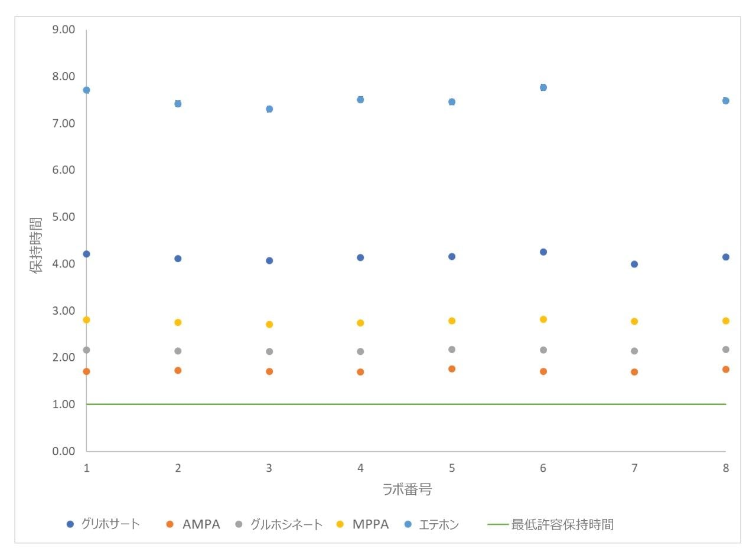The height and width of the screenshot is (558, 756).
Task: Click the 9.00 label on vertical axis
Action: tap(63, 30)
